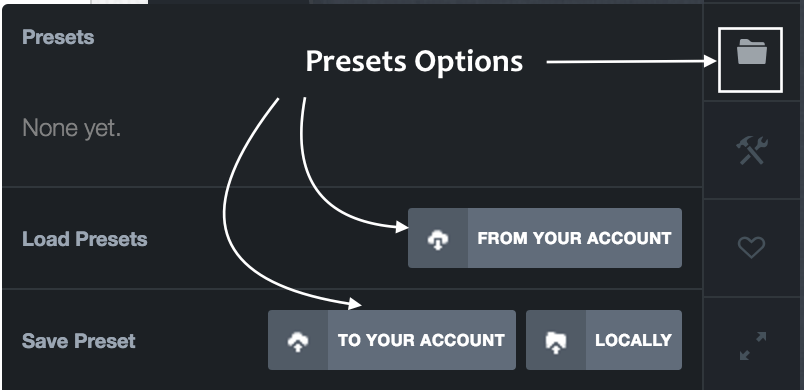Viewport: 804px width, 390px height.
Task: Click cloud download icon on From Your Account
Action: pos(438,239)
